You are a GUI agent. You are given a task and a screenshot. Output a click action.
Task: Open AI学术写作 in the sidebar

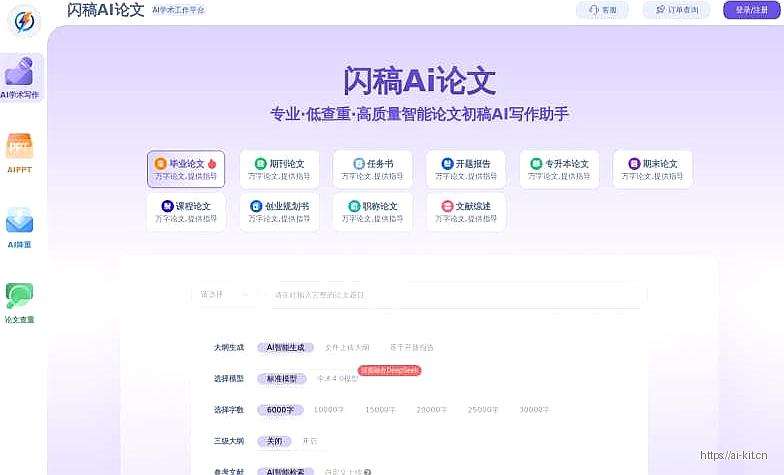click(21, 78)
